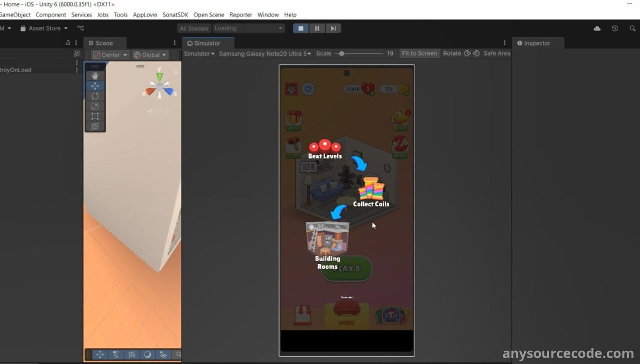Select the Transform tool in Scene view
The height and width of the screenshot is (364, 640).
click(x=95, y=126)
